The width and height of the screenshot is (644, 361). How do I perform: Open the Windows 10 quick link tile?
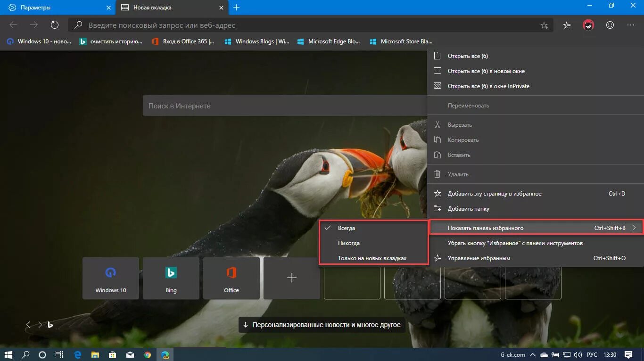pyautogui.click(x=111, y=278)
